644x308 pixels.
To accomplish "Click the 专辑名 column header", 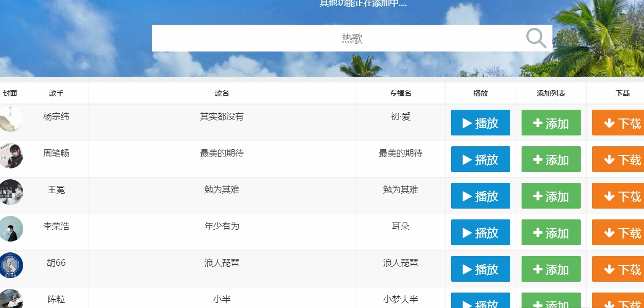I will pos(401,93).
